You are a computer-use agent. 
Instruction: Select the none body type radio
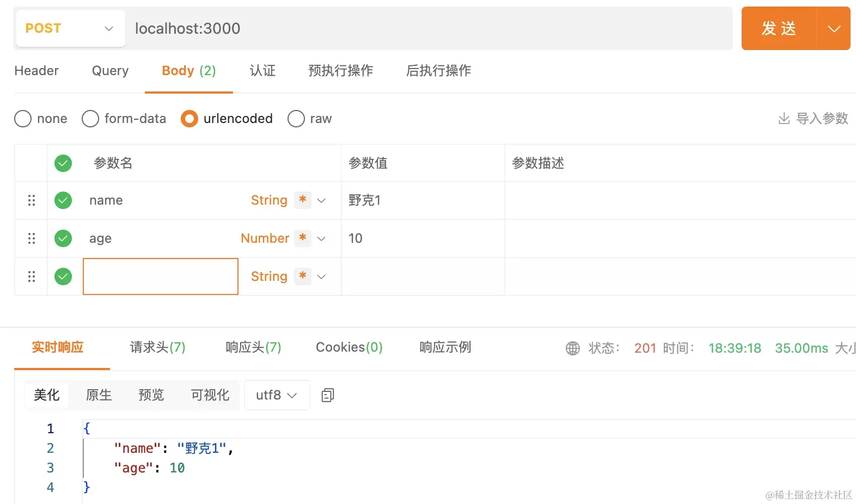pyautogui.click(x=23, y=119)
